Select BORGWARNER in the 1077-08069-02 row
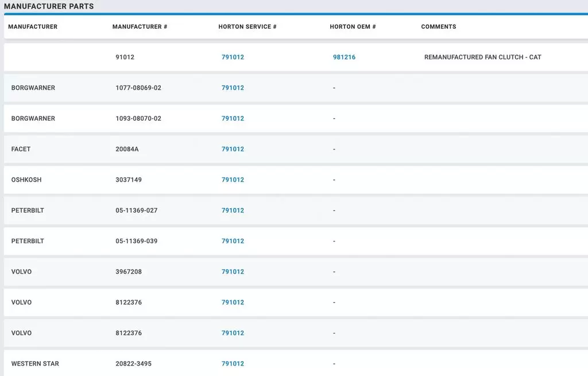The width and height of the screenshot is (588, 376). click(33, 88)
